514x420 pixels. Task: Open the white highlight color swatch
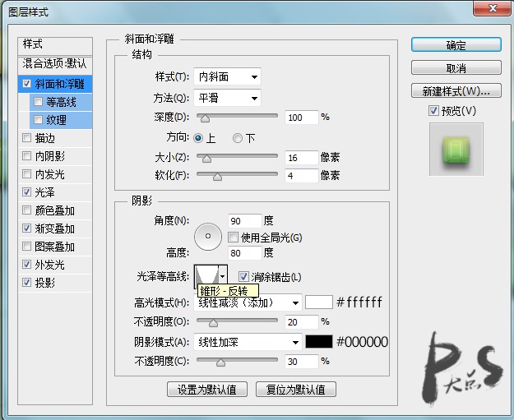(x=318, y=302)
